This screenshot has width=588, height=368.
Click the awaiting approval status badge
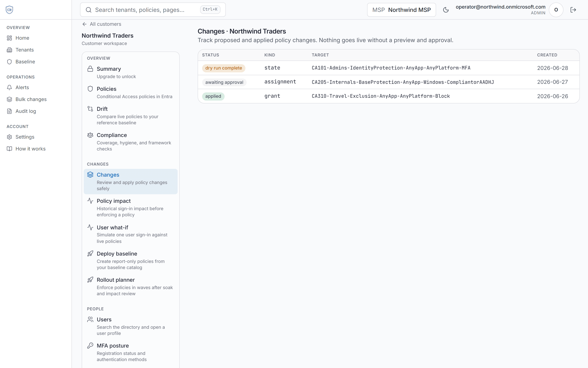[x=224, y=82]
